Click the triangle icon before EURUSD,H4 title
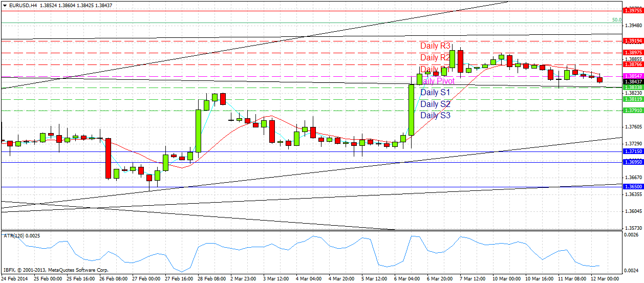 coord(4,5)
